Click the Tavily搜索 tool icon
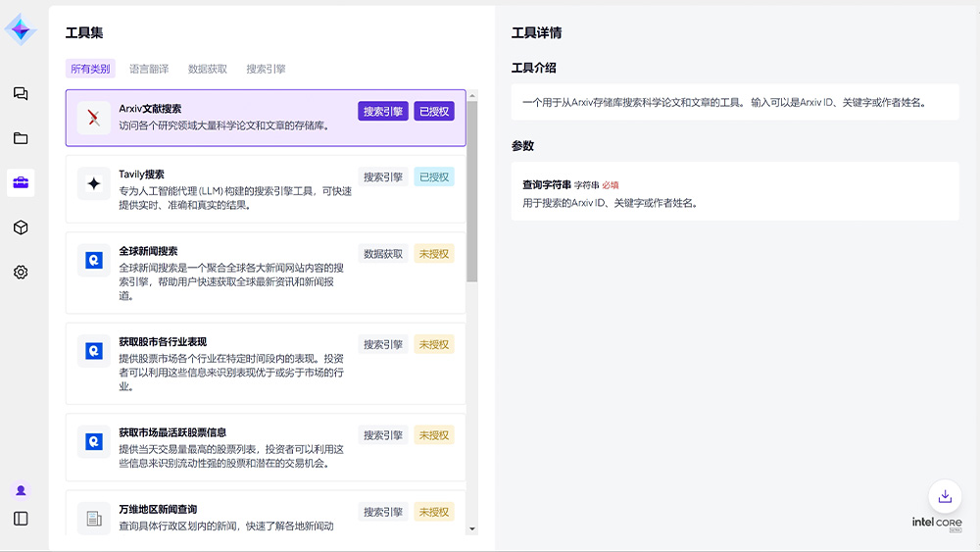980x552 pixels. coord(94,183)
